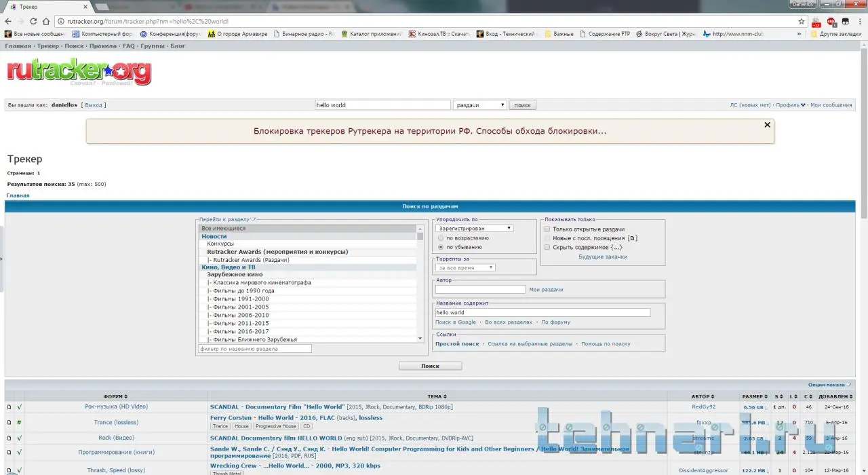Click the # status icon in Trance row
Viewport: 868px width, 475px height.
coord(20,422)
